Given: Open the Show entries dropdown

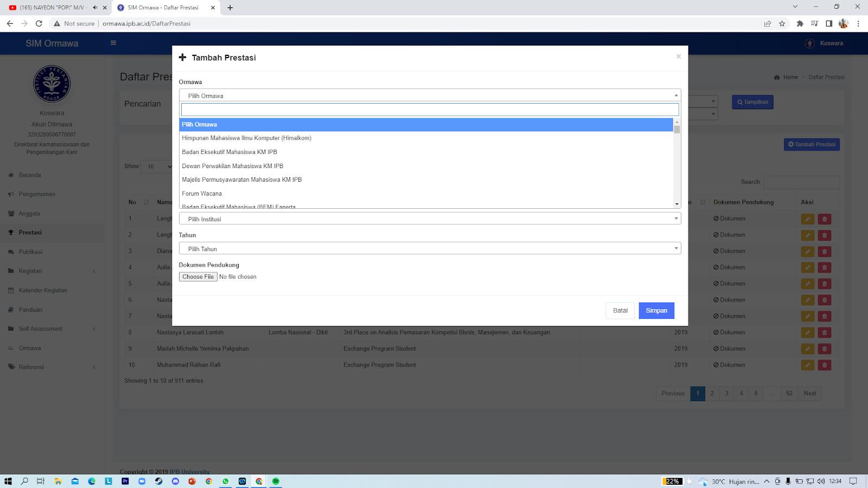Looking at the screenshot, I should (158, 166).
